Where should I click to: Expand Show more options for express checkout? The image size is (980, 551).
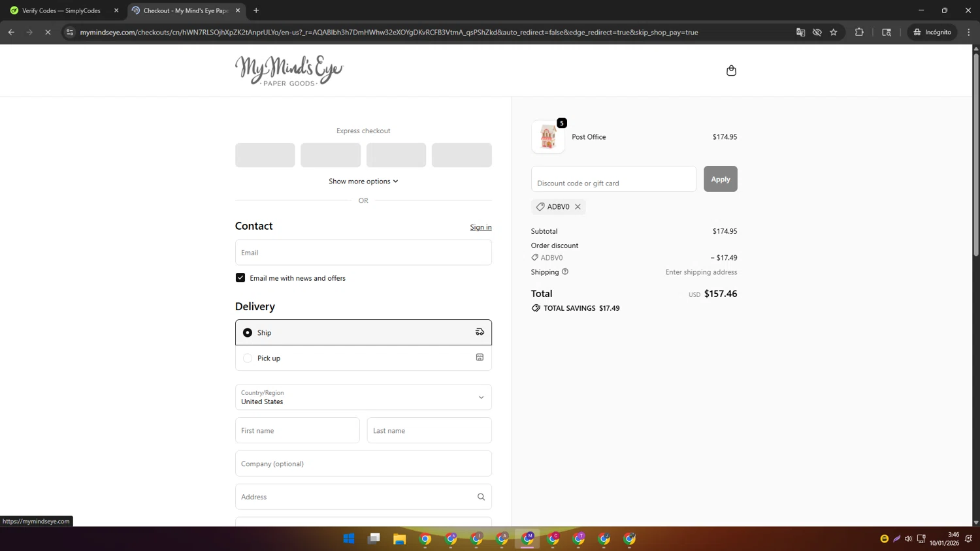tap(363, 181)
